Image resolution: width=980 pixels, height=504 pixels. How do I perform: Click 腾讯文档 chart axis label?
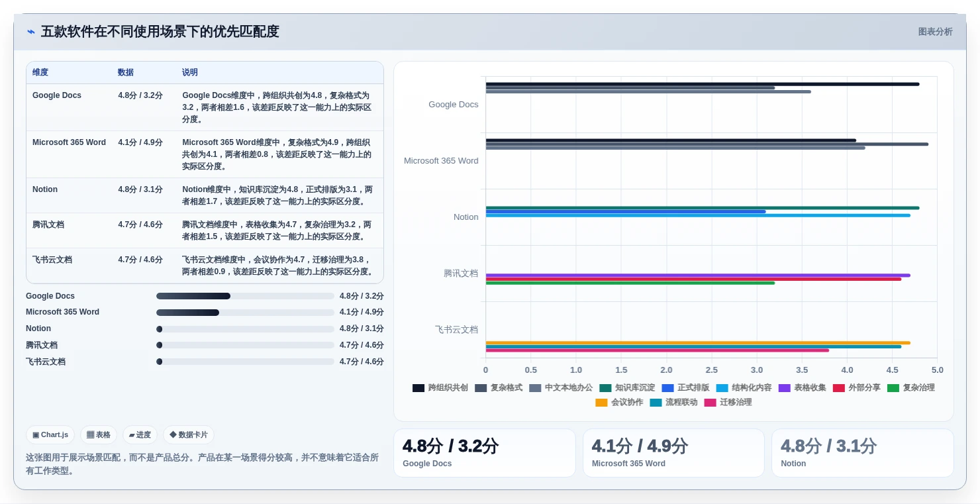pyautogui.click(x=461, y=274)
